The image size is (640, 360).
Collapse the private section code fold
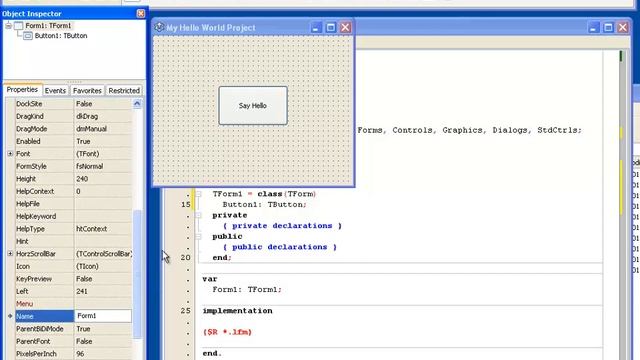pyautogui.click(x=198, y=216)
